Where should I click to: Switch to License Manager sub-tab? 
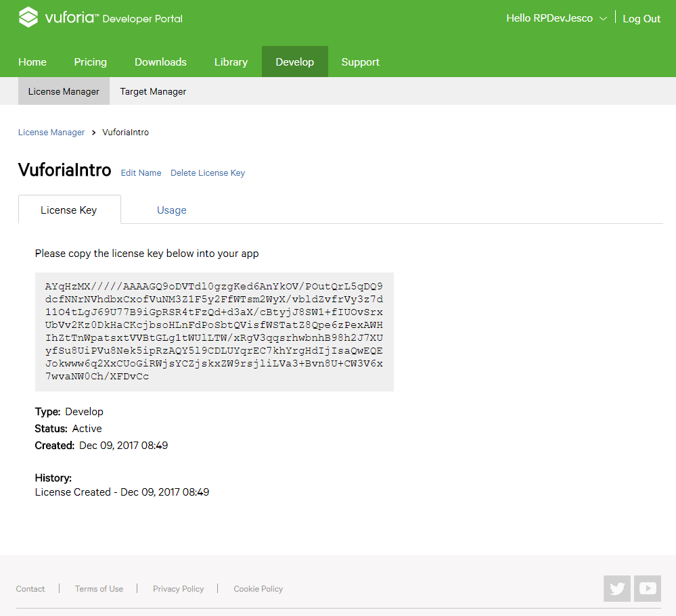(64, 91)
